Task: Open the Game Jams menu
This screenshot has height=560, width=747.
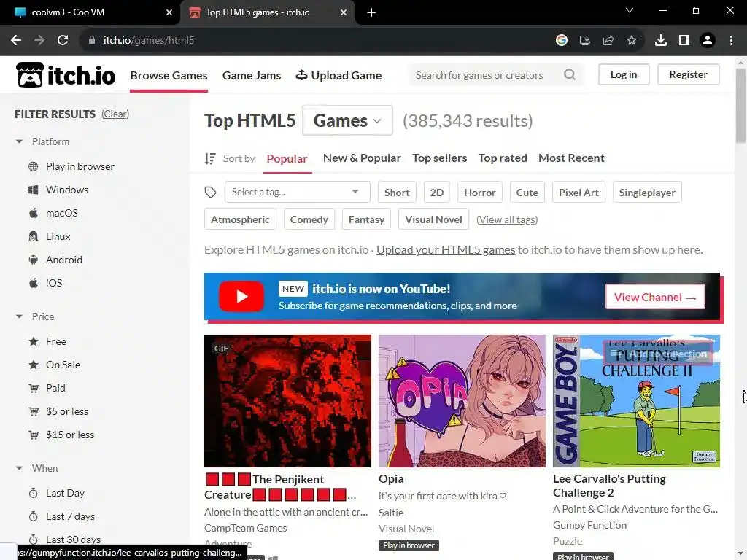Action: pyautogui.click(x=252, y=75)
